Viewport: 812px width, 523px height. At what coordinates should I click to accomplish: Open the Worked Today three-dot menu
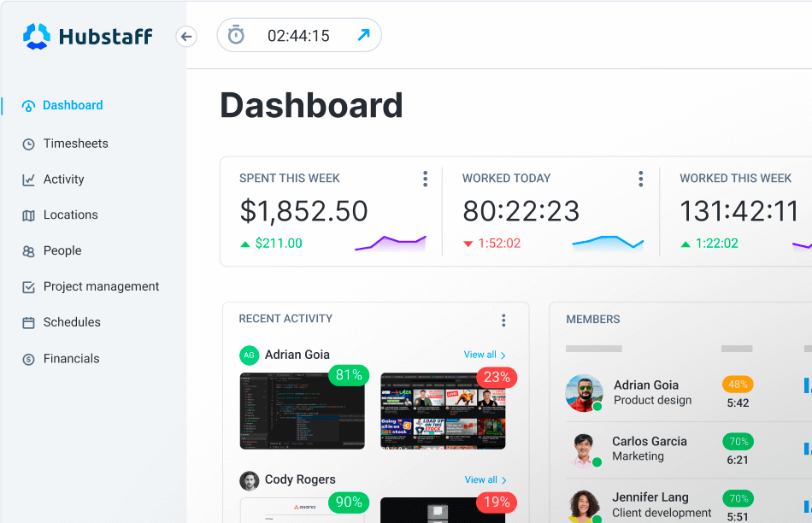click(640, 179)
